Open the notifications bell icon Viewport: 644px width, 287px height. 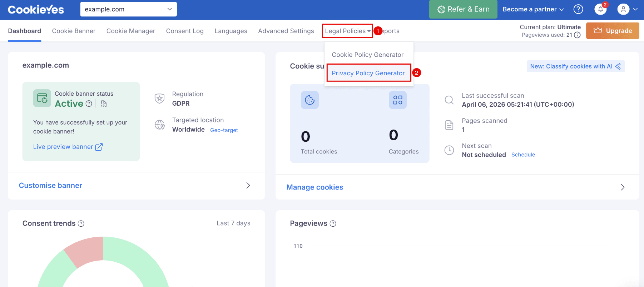tap(600, 9)
